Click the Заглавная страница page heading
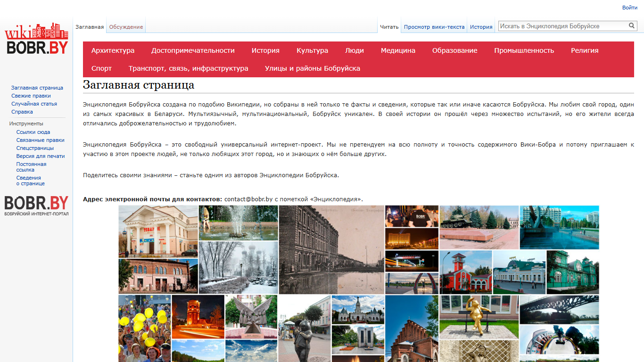Viewport: 644px width, 362px height. (x=139, y=85)
